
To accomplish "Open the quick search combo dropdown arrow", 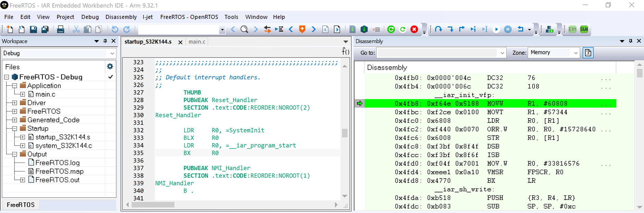I will point(222,30).
